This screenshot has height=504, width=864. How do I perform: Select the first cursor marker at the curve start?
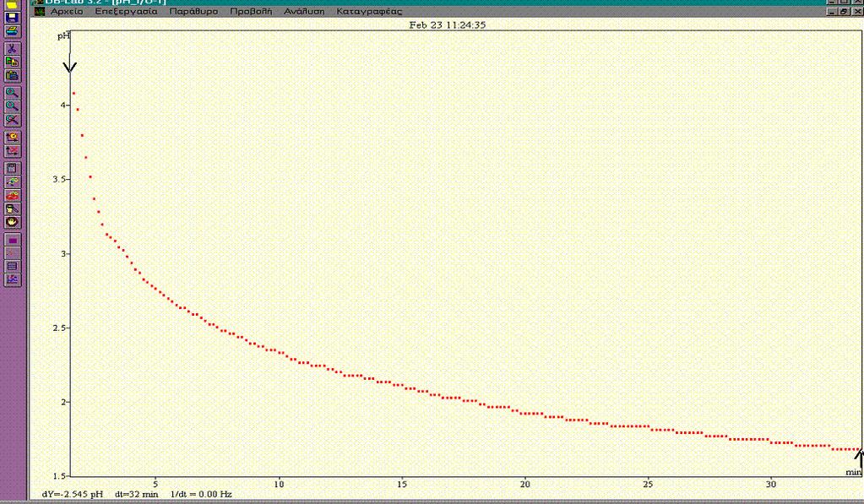coord(69,63)
